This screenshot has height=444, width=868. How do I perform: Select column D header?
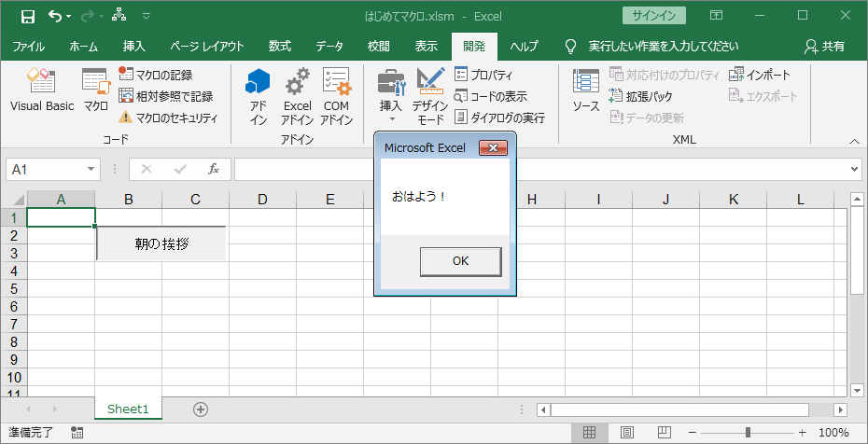click(262, 200)
